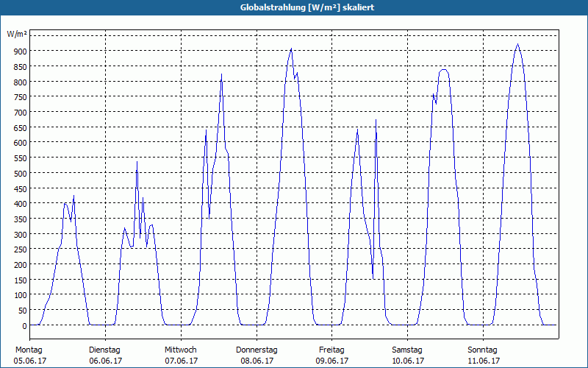Click Monday's peak near 425
This screenshot has width=588, height=368.
[73, 196]
